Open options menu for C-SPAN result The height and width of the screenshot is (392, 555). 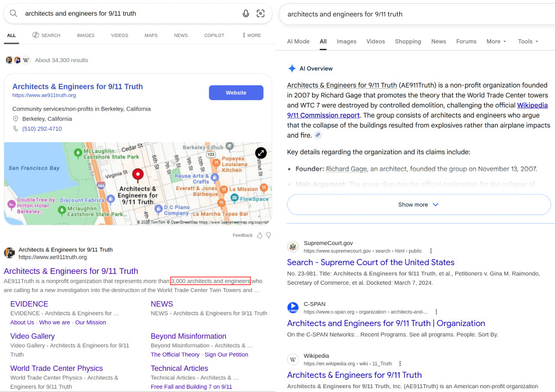coord(436,311)
